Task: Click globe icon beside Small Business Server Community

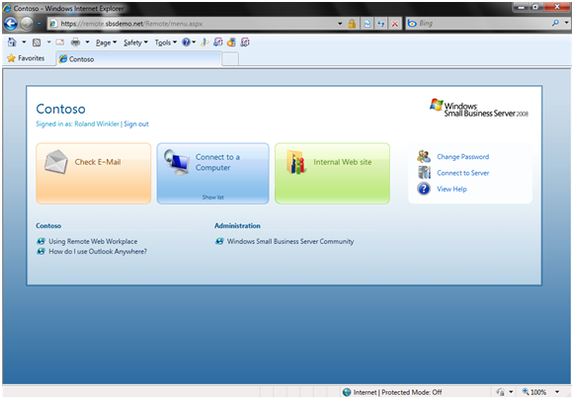Action: coord(219,241)
